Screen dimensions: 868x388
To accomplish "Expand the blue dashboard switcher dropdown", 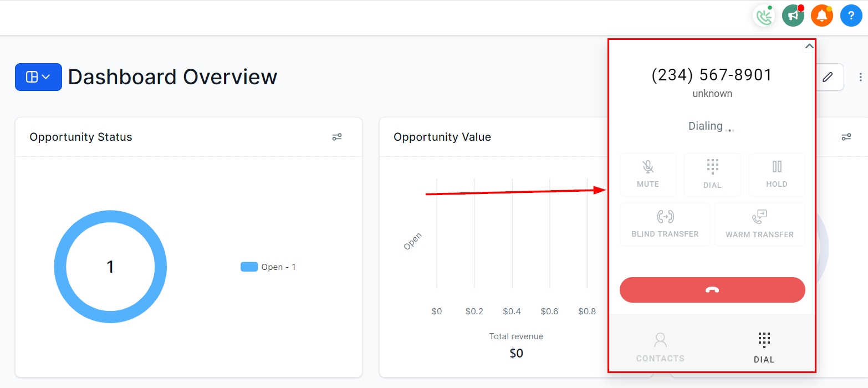I will 38,77.
